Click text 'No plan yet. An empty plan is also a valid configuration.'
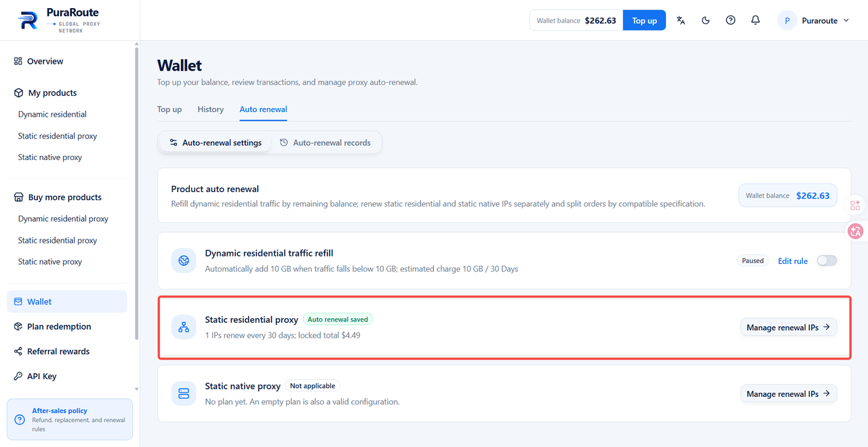 click(302, 402)
